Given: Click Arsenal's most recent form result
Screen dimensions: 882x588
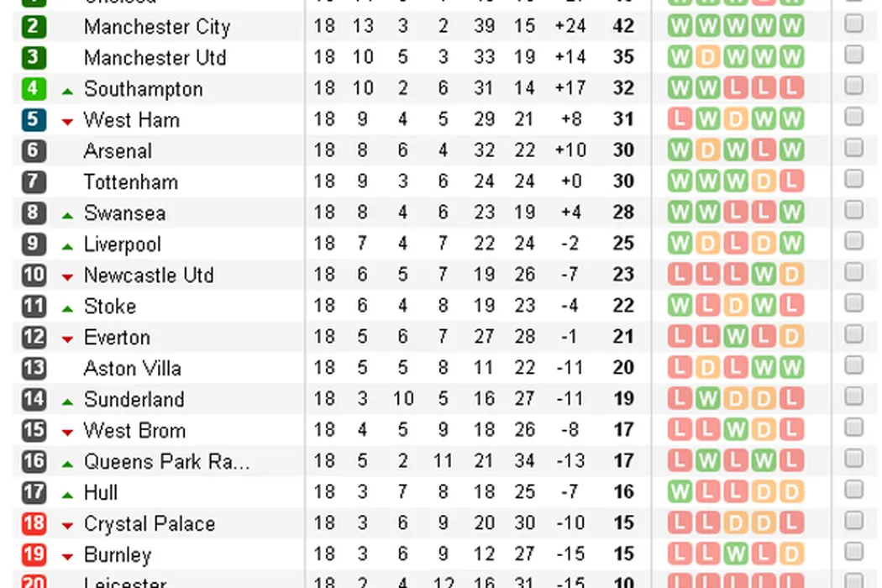Looking at the screenshot, I should (791, 151).
